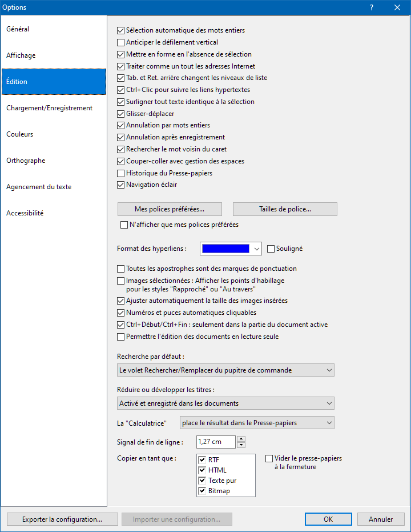
Task: Open Agencement du texte section
Action: coord(54,187)
